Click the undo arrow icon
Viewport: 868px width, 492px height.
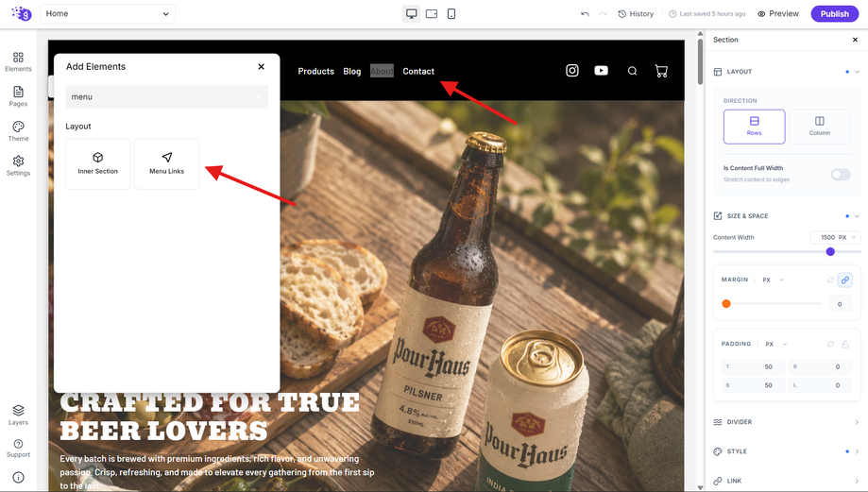[585, 14]
